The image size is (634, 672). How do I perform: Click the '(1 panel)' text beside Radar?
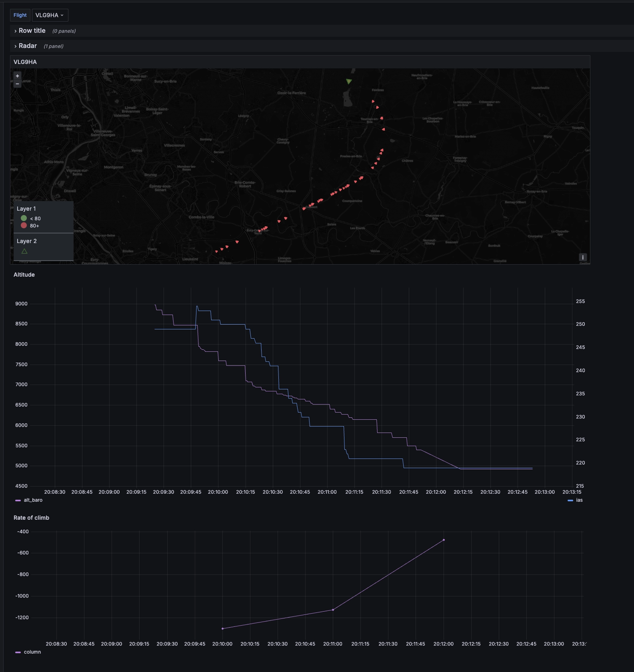click(54, 46)
